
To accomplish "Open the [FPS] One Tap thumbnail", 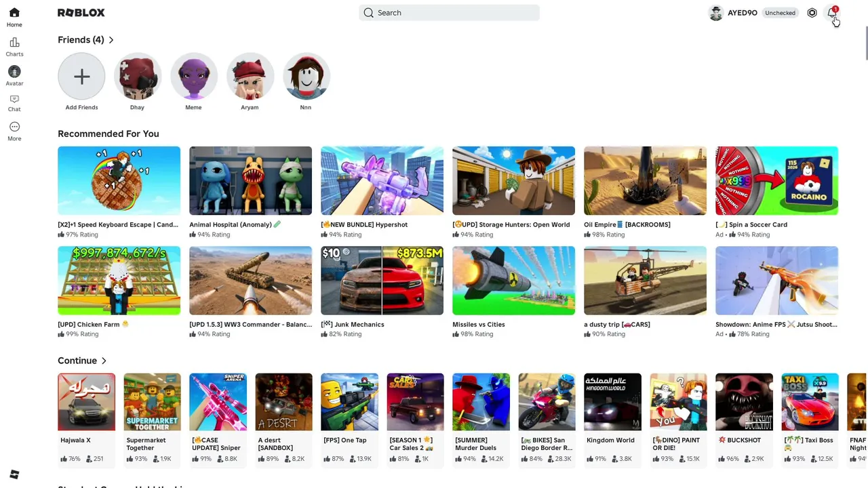I will point(349,402).
